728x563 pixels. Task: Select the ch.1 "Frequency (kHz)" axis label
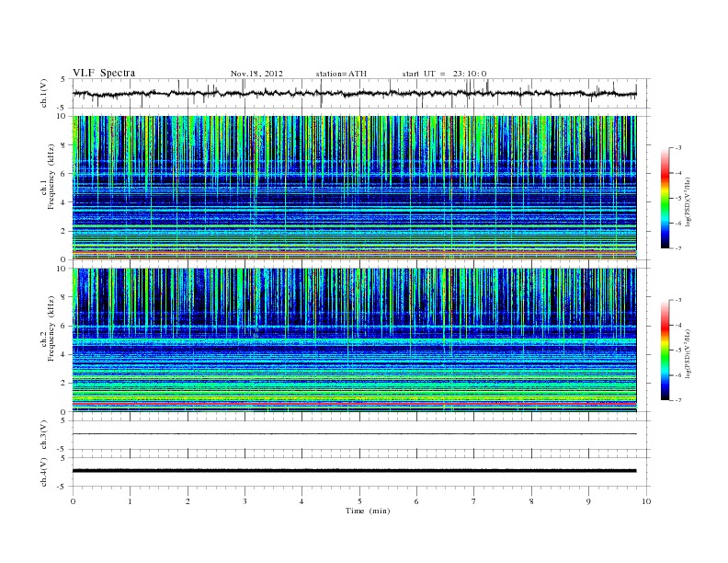coord(51,177)
